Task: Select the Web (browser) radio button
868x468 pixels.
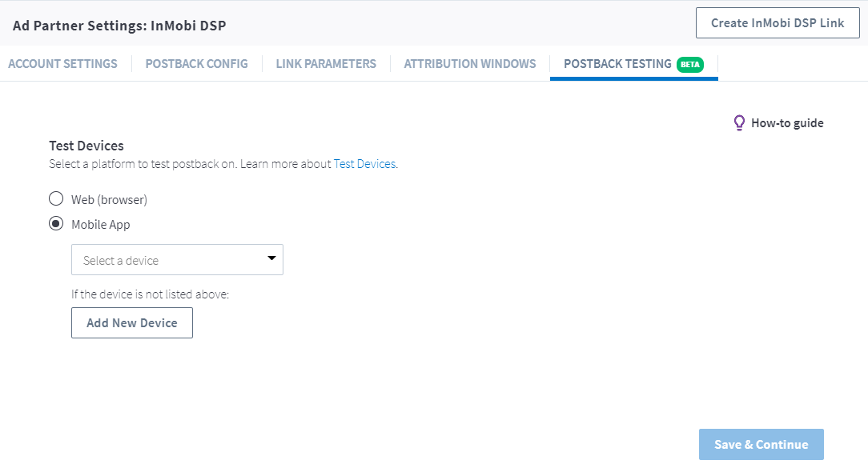Action: (x=56, y=198)
